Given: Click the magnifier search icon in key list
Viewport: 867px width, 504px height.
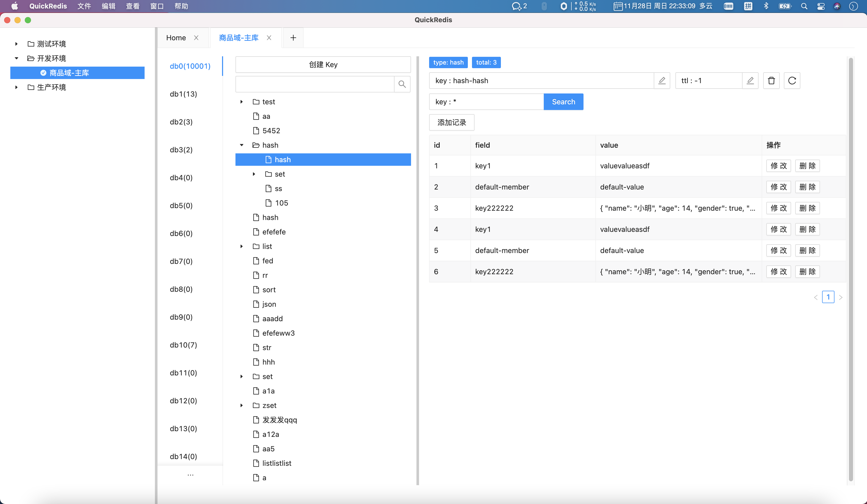Looking at the screenshot, I should pyautogui.click(x=402, y=84).
